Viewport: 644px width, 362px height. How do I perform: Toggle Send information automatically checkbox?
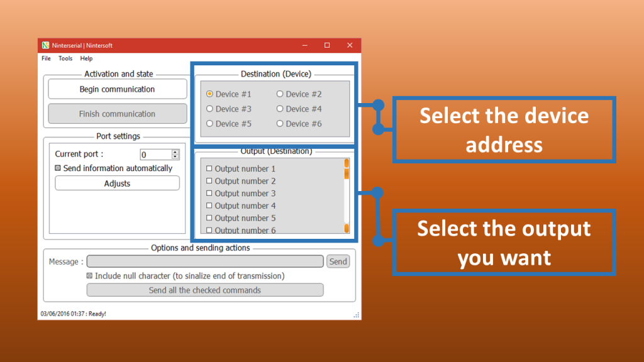click(58, 168)
